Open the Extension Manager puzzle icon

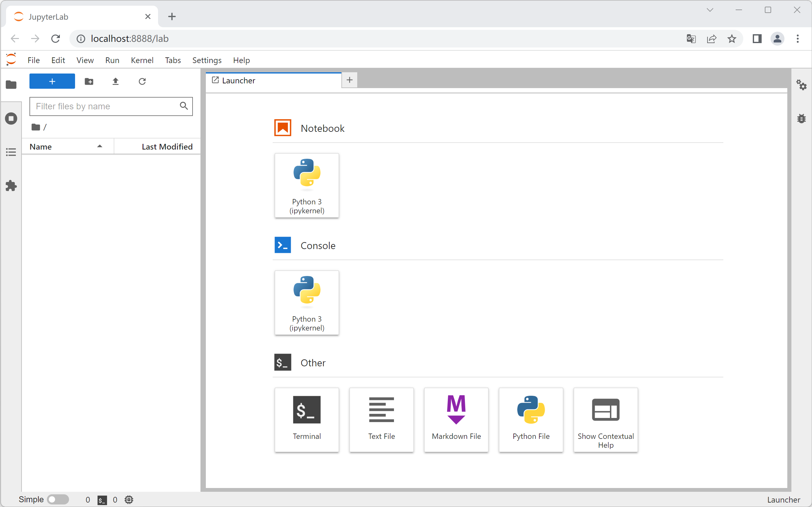[11, 185]
